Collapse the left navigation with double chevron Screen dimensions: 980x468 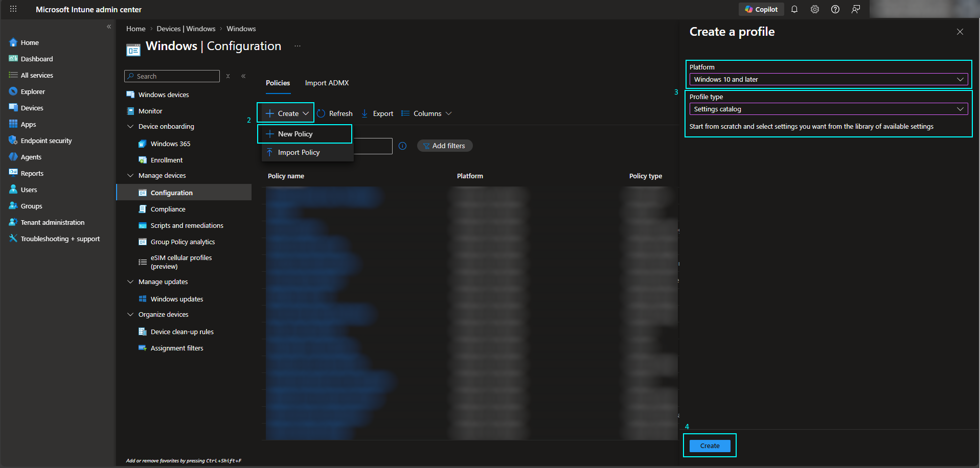coord(109,27)
